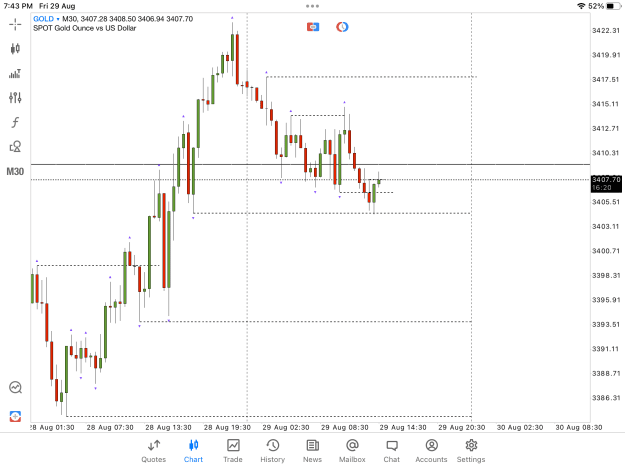Switch to the Quotes tab

pos(153,451)
